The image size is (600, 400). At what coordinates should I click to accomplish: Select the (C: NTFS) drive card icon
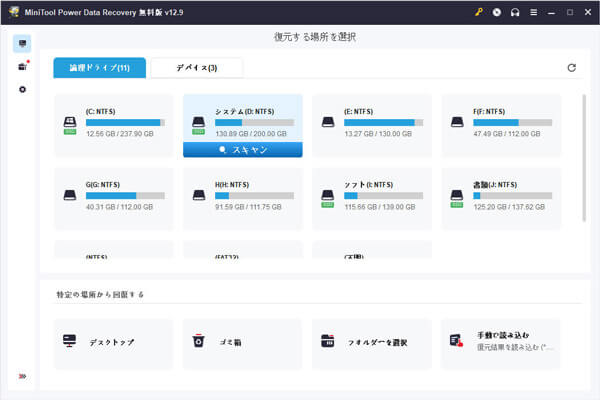tap(70, 126)
